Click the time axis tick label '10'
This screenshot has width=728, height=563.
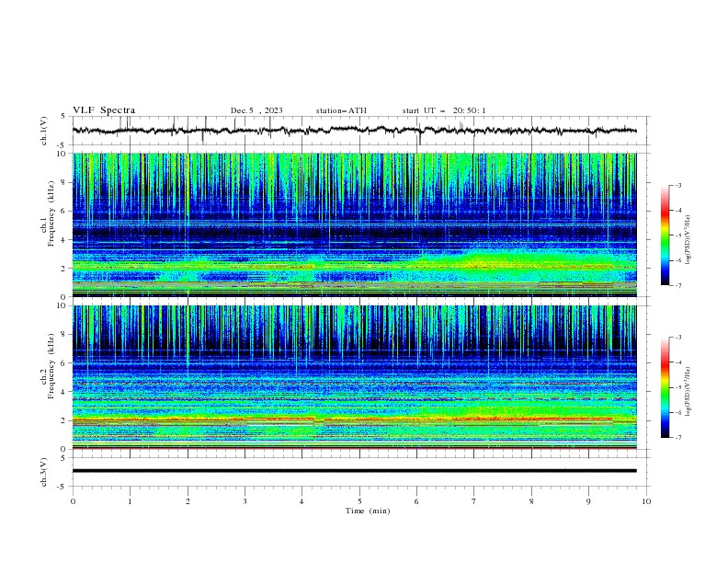(646, 501)
